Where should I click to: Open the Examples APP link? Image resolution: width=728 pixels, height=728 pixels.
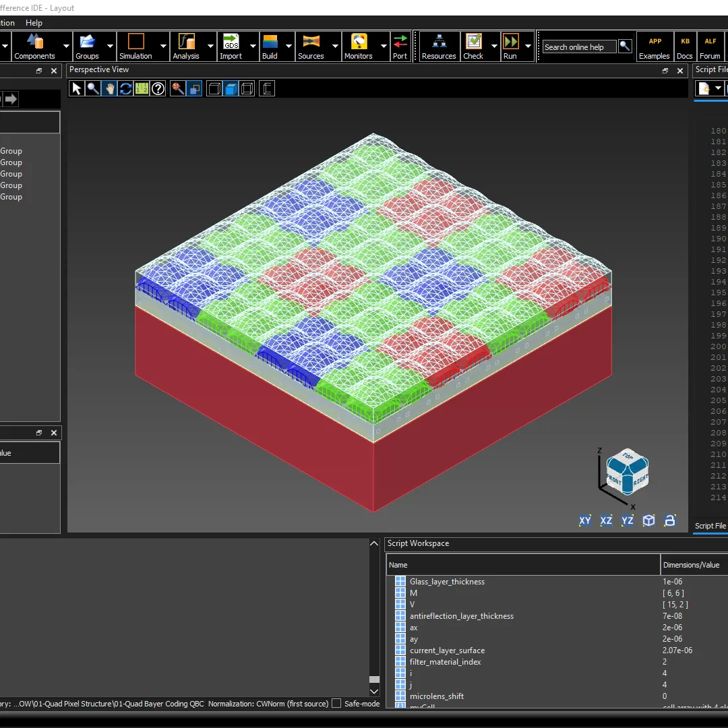click(x=654, y=47)
